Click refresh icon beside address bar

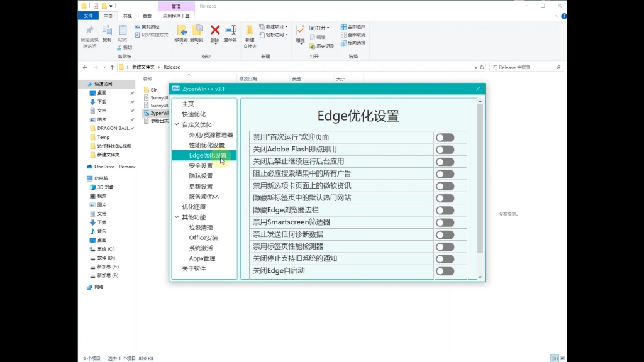click(482, 67)
